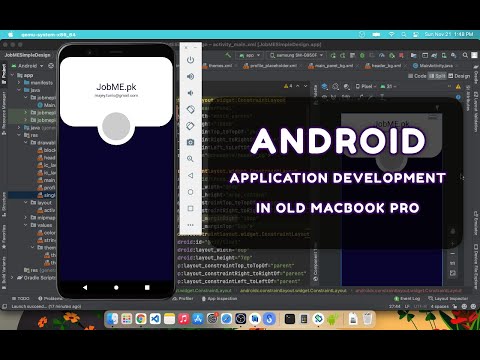Tap the phone screen recents square button
Screen dimensions: 480x360
coord(147,287)
